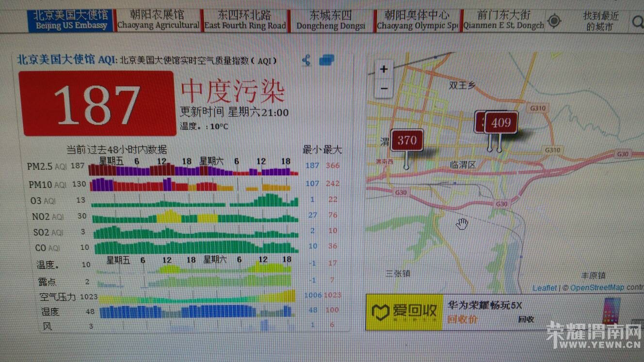Switch to Chaoyang Agricultural tab

tap(158, 20)
